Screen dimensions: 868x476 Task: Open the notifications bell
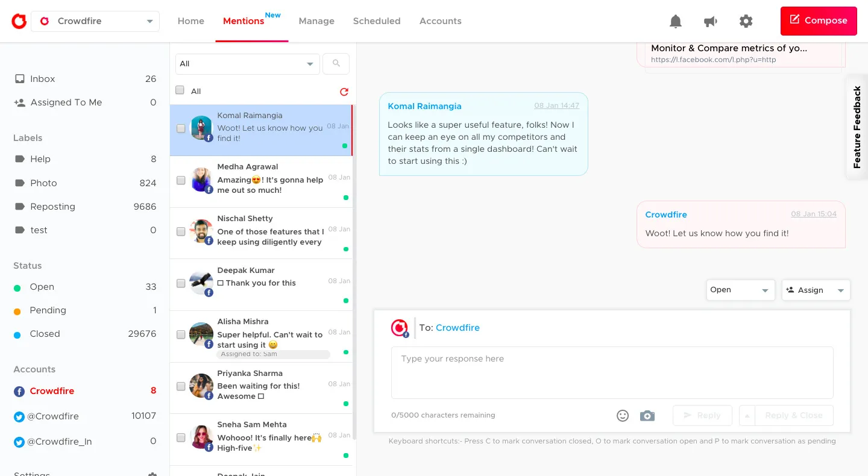[676, 21]
